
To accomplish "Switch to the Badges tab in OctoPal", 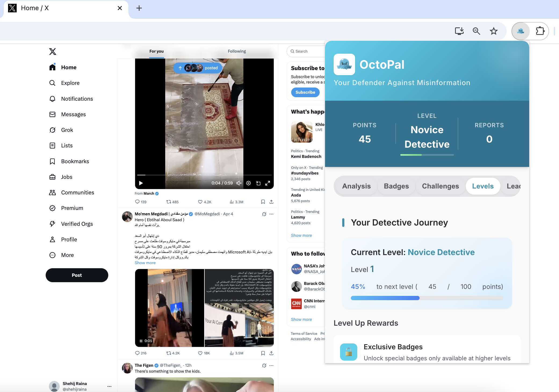I will [x=396, y=186].
